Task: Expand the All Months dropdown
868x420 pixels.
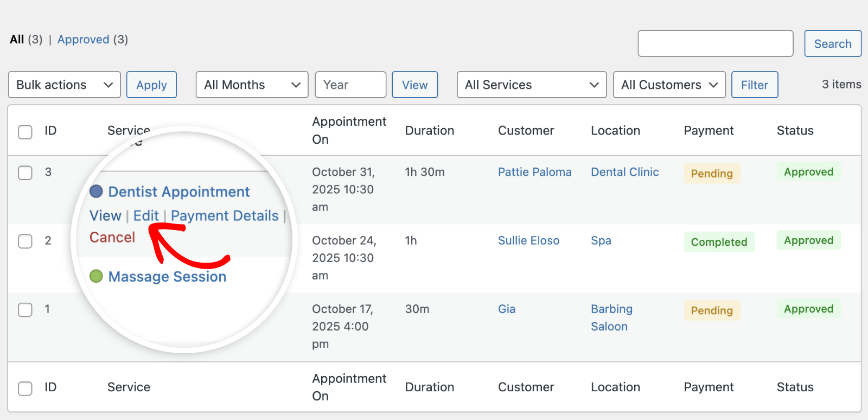Action: (x=252, y=85)
